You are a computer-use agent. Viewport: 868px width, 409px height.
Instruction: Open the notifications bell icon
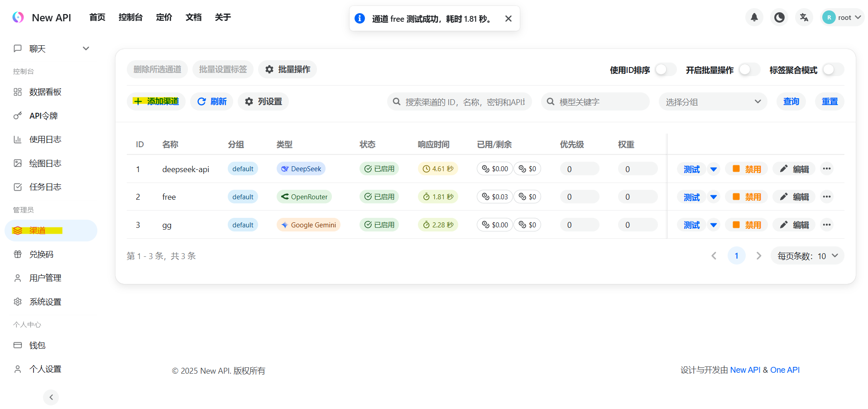pyautogui.click(x=754, y=18)
